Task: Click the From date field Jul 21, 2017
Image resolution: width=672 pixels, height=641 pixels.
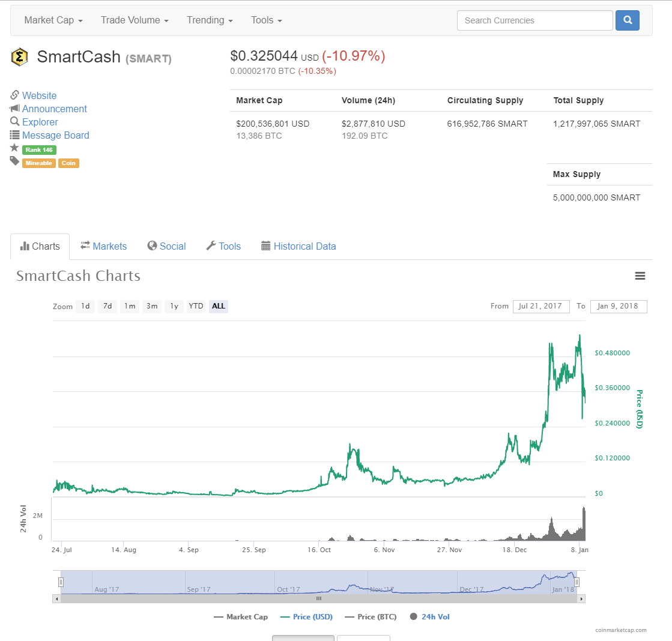Action: click(541, 306)
